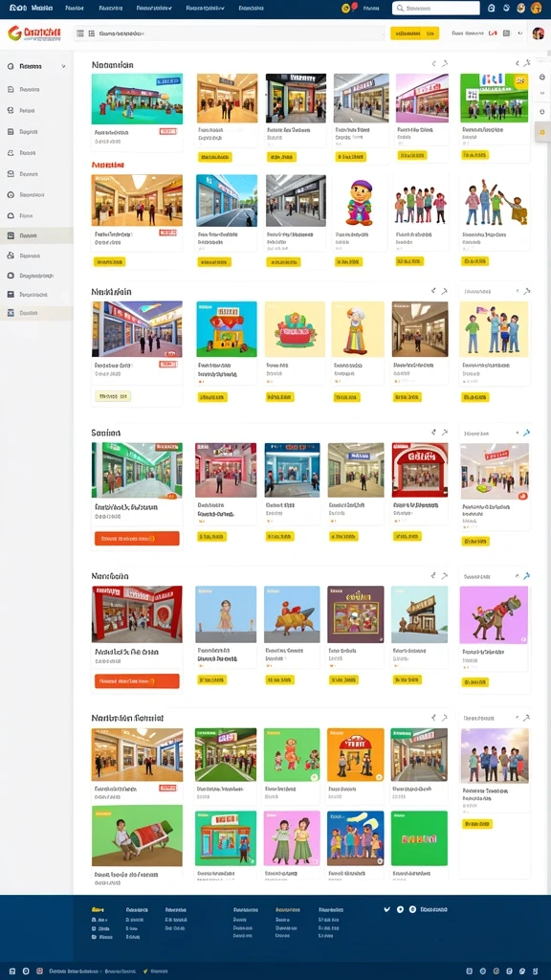Select the grid view icon beside the category bar
The height and width of the screenshot is (980, 551).
(x=80, y=33)
